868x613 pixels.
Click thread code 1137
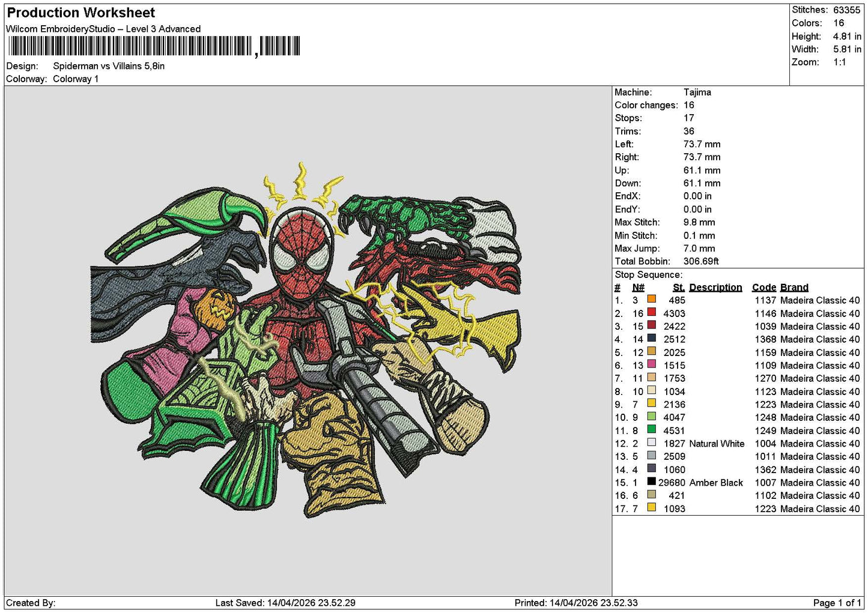tap(765, 300)
